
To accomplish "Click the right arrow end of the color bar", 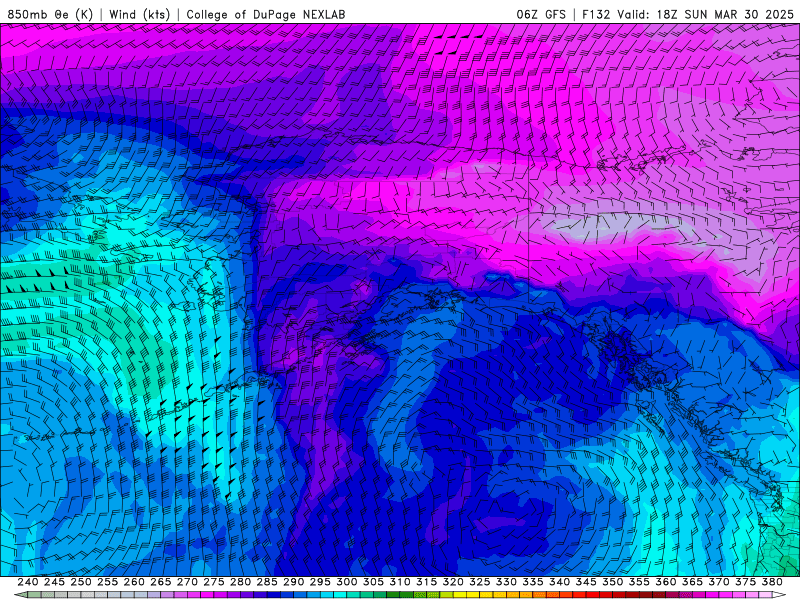I will click(x=779, y=595).
